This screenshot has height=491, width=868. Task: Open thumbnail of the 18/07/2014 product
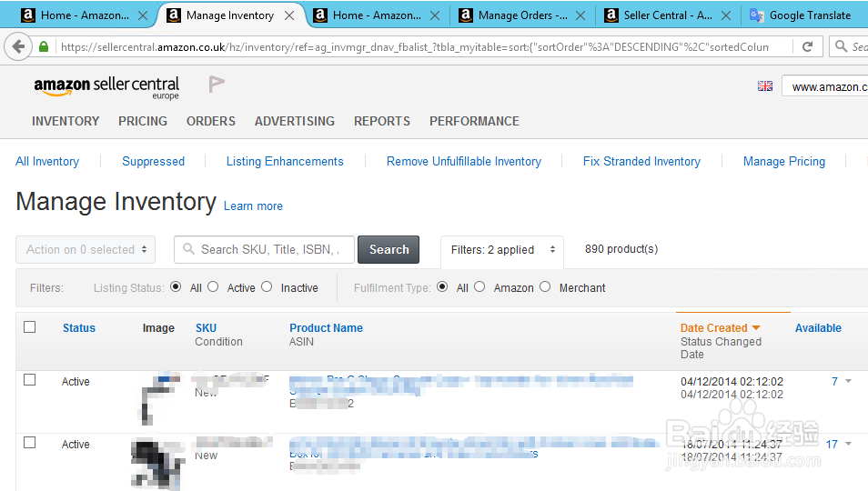pos(157,464)
